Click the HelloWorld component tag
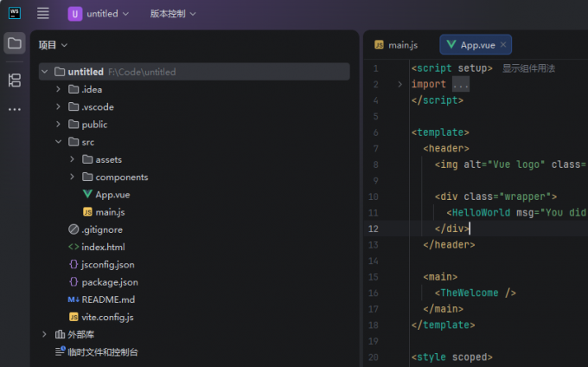Screen dimensions: 588x367 pos(481,212)
